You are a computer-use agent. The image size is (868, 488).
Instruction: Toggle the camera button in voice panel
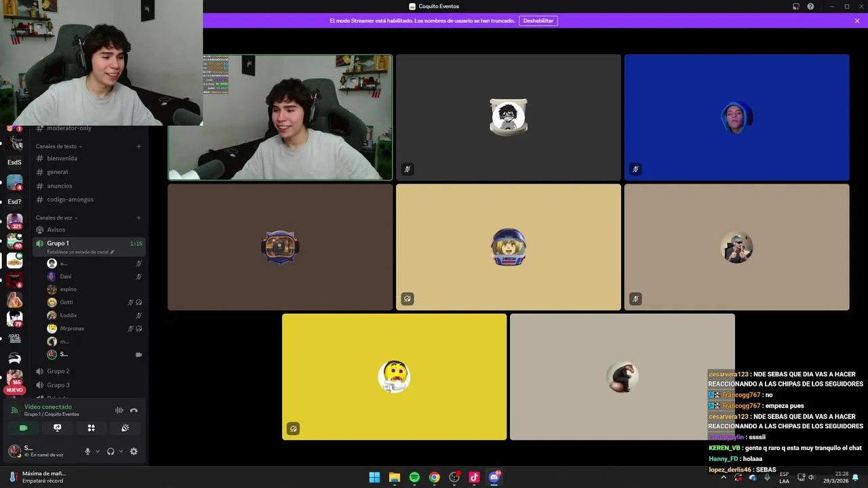point(23,428)
